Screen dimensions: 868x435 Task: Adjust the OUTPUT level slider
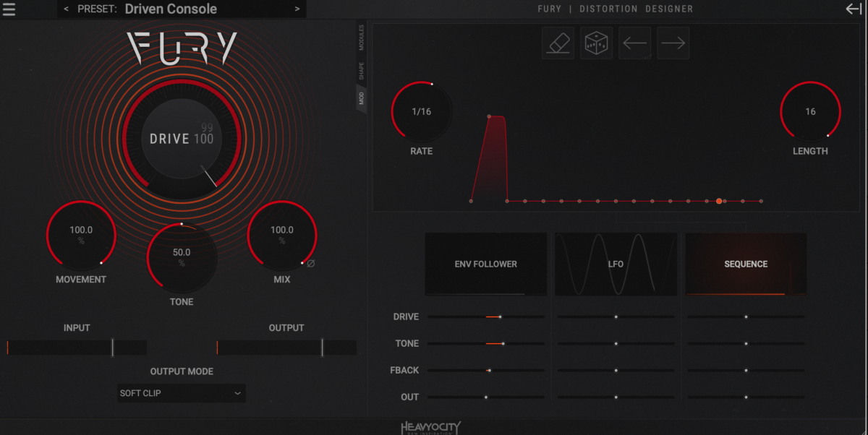[286, 348]
